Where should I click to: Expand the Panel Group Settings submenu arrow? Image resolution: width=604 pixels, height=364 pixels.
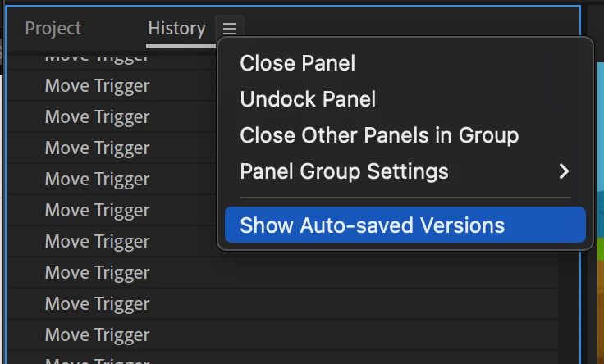click(x=563, y=171)
